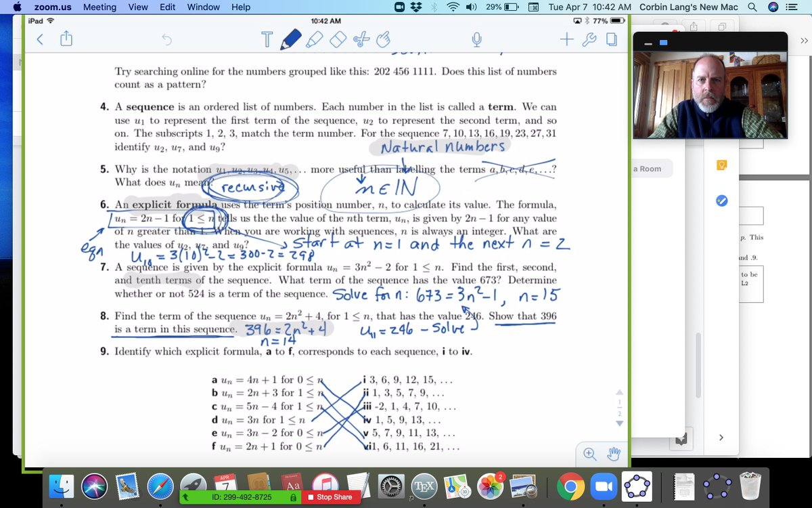
Task: Click the Dropbox menu bar icon
Action: tap(415, 7)
